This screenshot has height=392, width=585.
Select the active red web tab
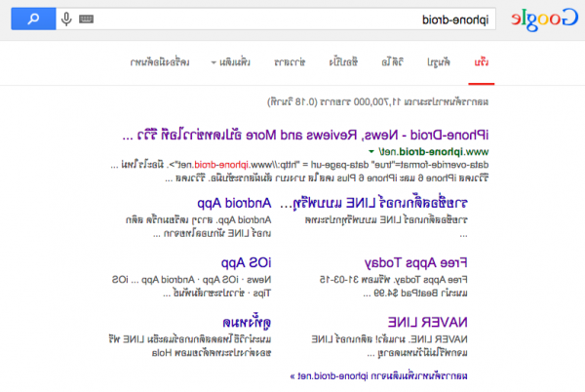click(x=480, y=62)
